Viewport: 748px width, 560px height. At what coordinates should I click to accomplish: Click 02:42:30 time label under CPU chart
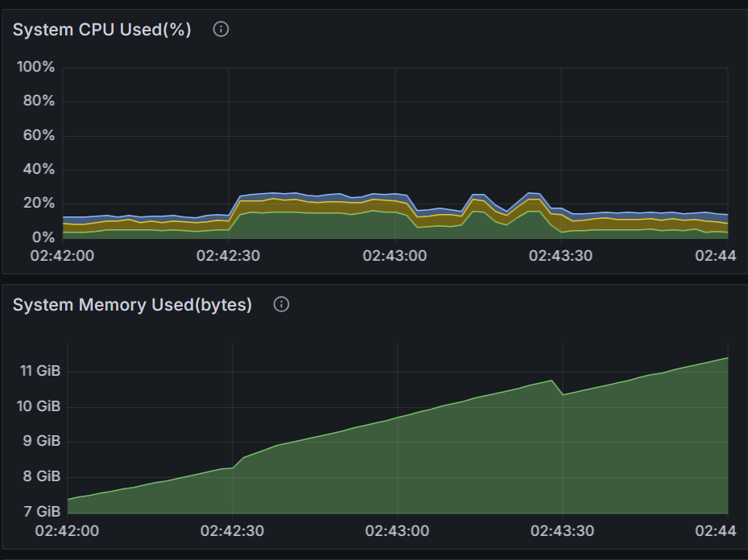click(x=229, y=256)
